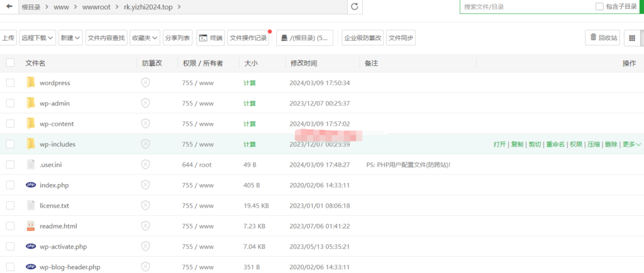Click the 文件同步 file sync button
The image size is (644, 273).
pyautogui.click(x=401, y=38)
